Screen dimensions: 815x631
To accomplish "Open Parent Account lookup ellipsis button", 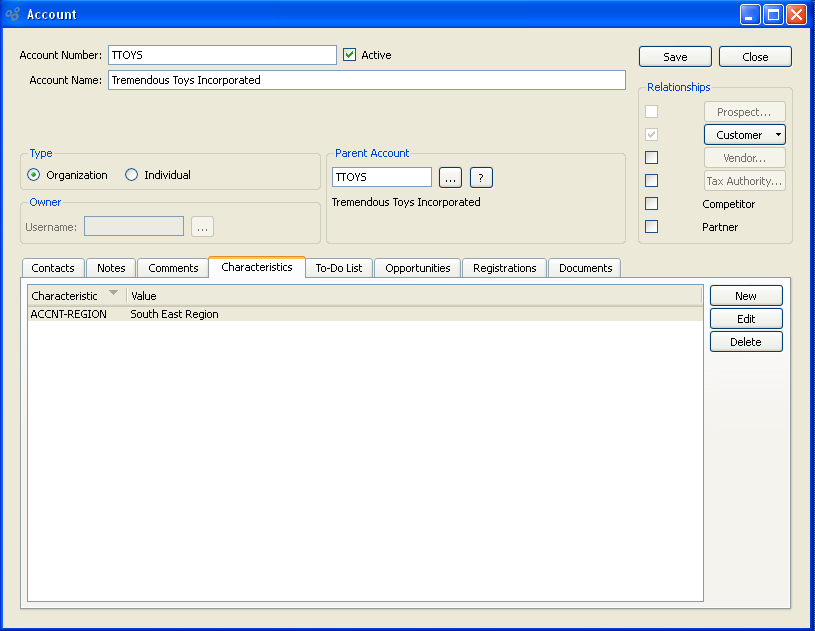I will [x=450, y=178].
